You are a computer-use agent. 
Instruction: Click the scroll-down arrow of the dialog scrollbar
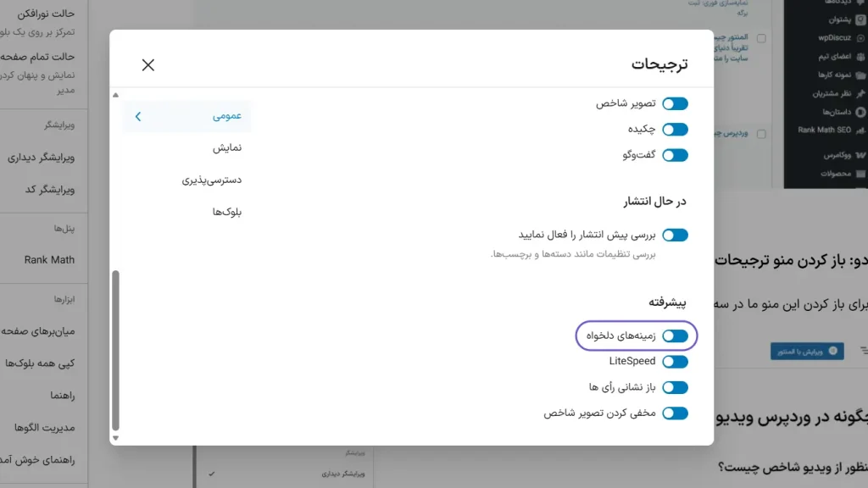pos(116,438)
